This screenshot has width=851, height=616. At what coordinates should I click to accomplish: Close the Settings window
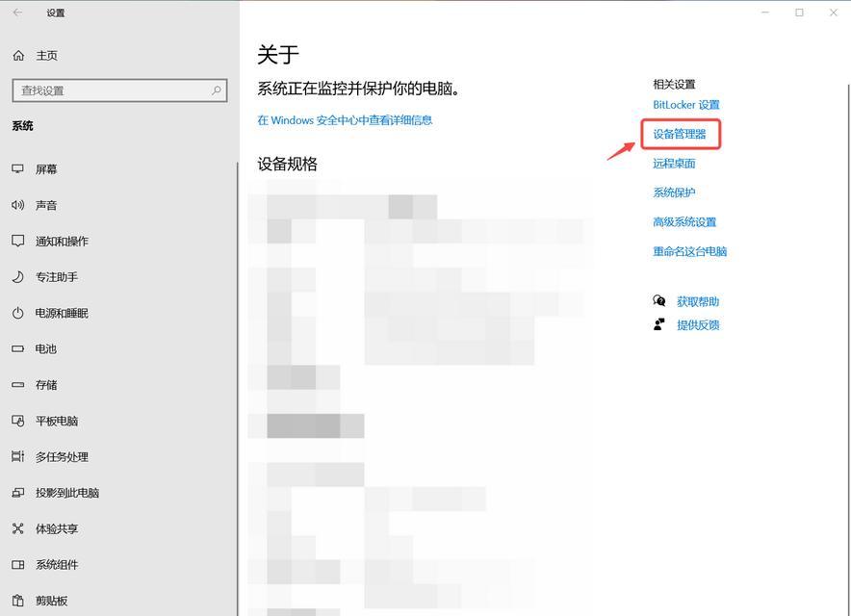(x=834, y=13)
